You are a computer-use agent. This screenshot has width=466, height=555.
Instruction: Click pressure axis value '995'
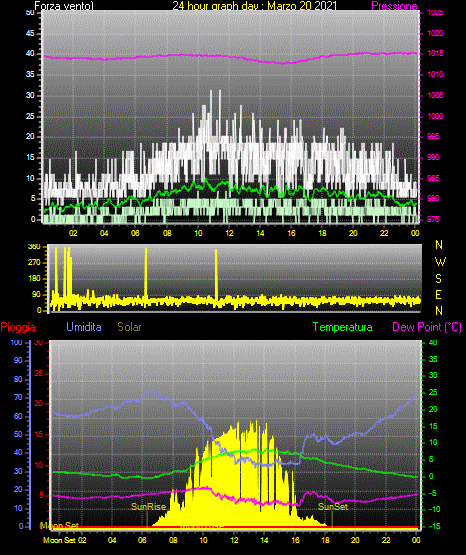433,136
